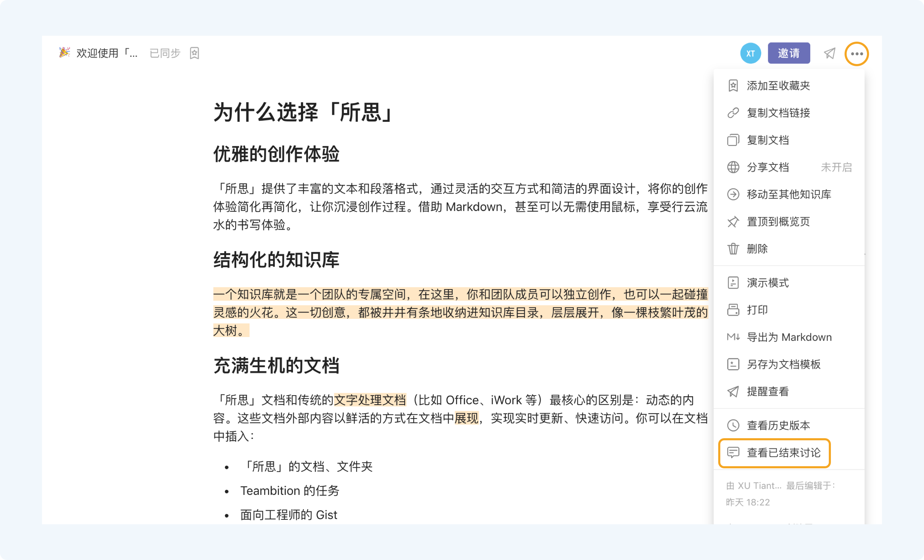Toggle the three-dot more options menu

[x=856, y=54]
